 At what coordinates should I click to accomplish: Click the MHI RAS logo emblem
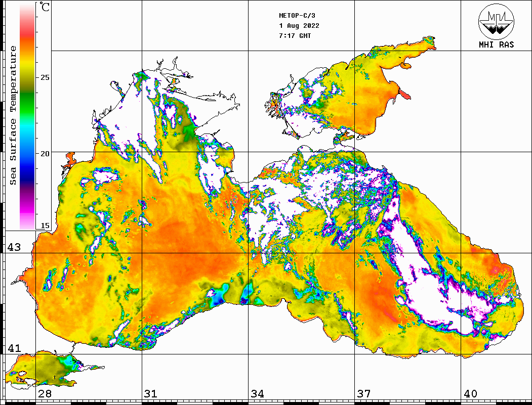[x=497, y=21]
